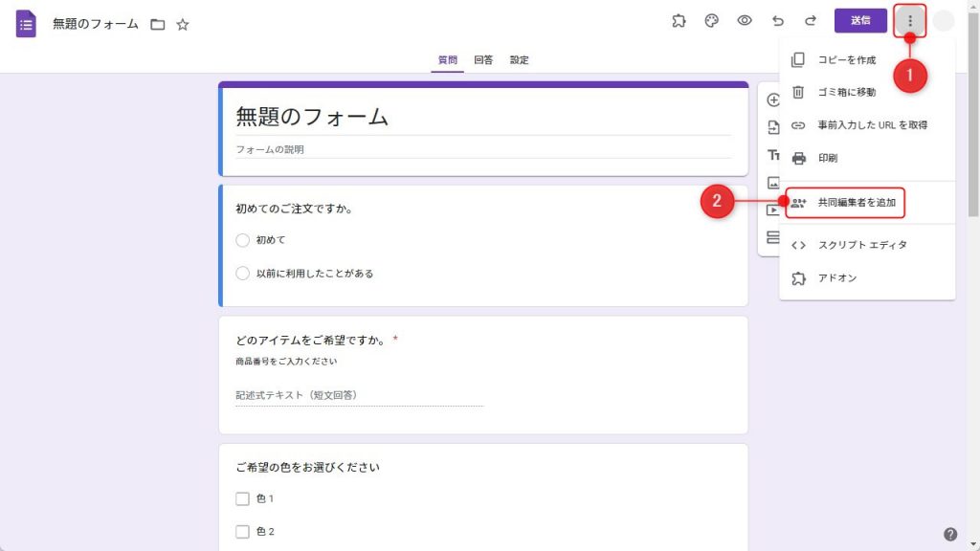
Task: Add a section from the side toolbar
Action: click(773, 237)
